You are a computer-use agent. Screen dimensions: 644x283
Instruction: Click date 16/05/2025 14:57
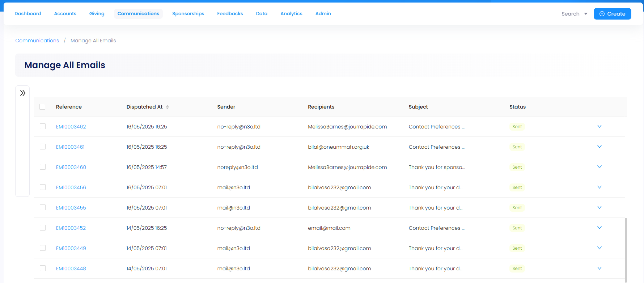coord(147,167)
